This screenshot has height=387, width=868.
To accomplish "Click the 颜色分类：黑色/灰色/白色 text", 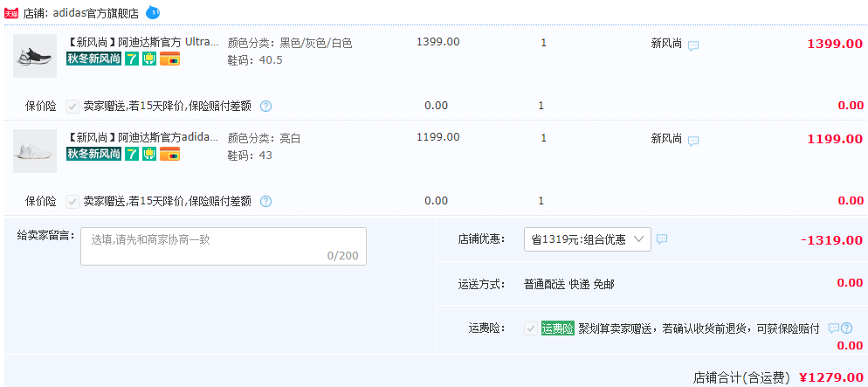I will click(x=290, y=43).
